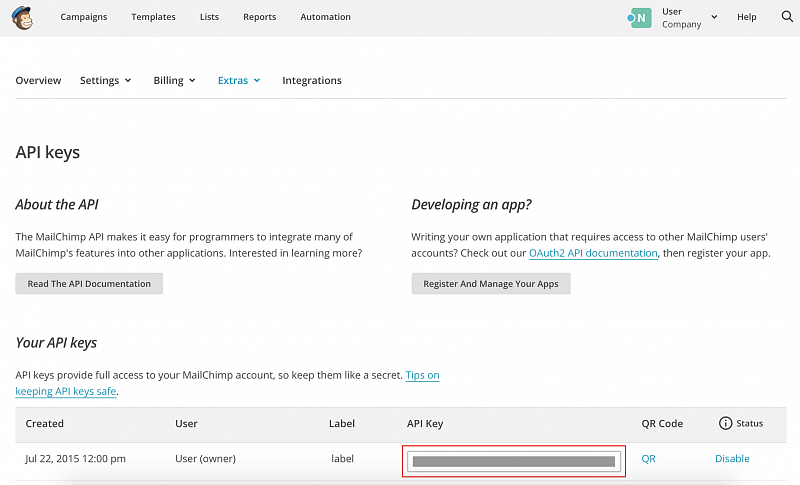Click the 'Jul 22, 2015 12:00 pm' created date
This screenshot has height=485, width=800.
click(x=76, y=458)
